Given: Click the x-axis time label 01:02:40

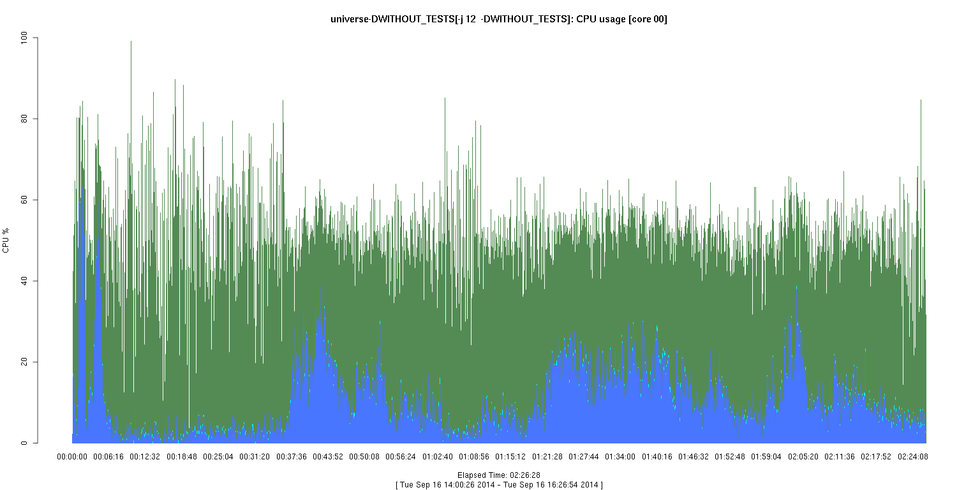Looking at the screenshot, I should tap(438, 457).
